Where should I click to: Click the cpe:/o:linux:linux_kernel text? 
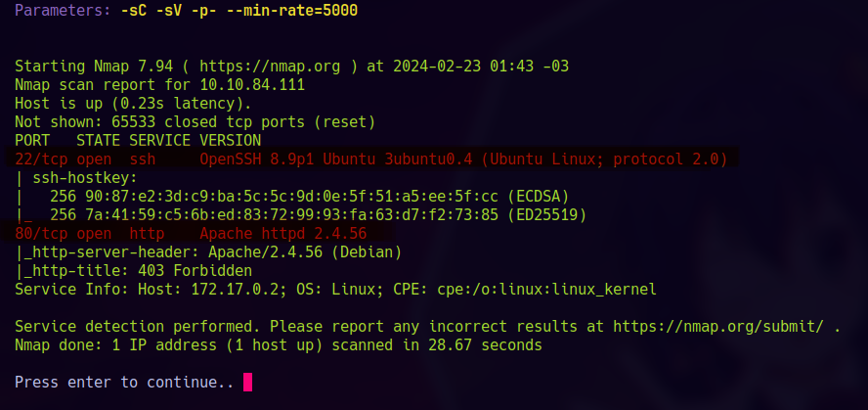[546, 290]
